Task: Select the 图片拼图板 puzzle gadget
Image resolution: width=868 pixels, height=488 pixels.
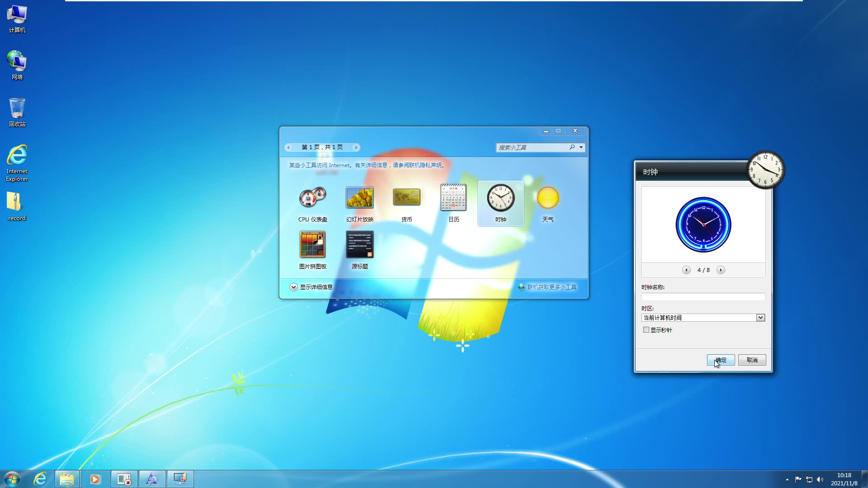Action: [312, 244]
